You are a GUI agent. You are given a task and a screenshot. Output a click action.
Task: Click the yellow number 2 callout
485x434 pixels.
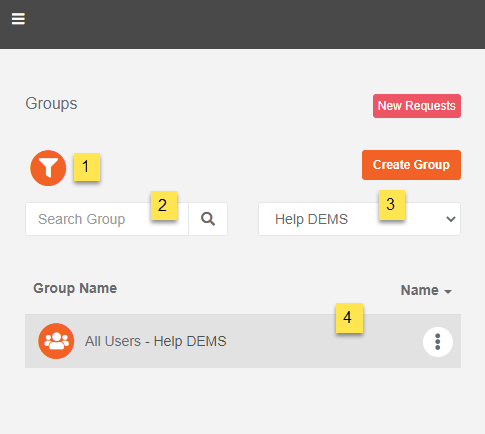pyautogui.click(x=164, y=205)
